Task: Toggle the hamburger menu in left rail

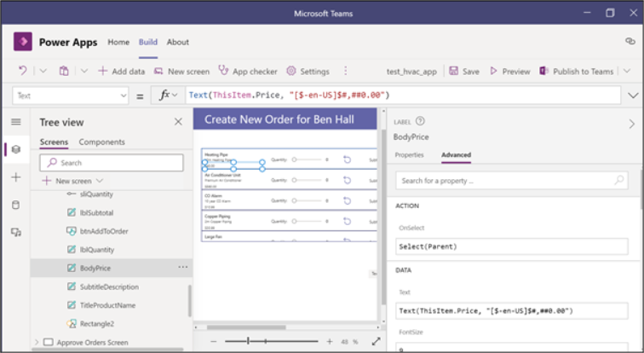Action: [x=16, y=122]
